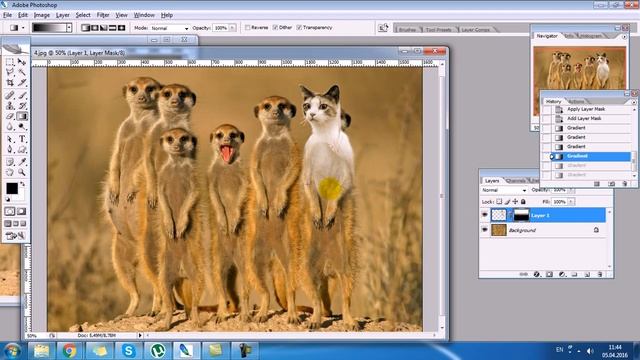Enable the Reverse checkbox
The image size is (640, 360).
[247, 28]
